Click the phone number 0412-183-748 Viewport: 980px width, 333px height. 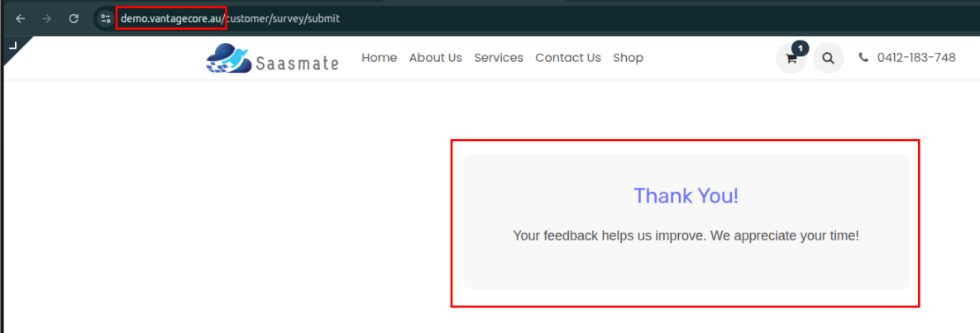915,58
